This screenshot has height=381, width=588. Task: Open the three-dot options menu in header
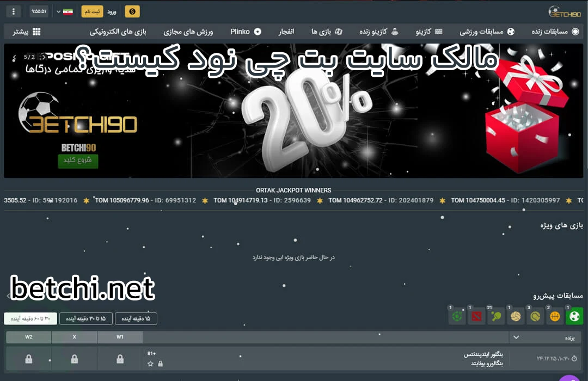14,11
